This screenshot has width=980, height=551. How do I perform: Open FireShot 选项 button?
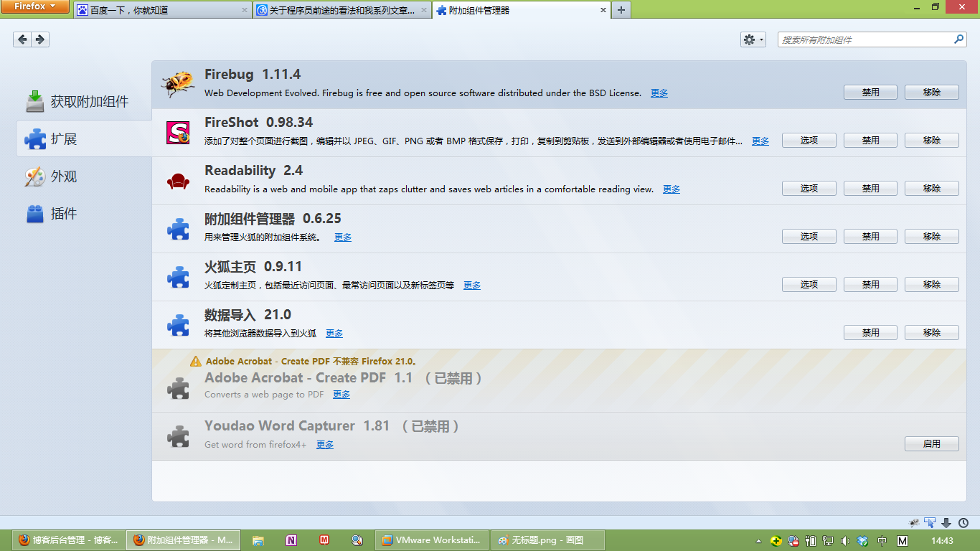(809, 141)
